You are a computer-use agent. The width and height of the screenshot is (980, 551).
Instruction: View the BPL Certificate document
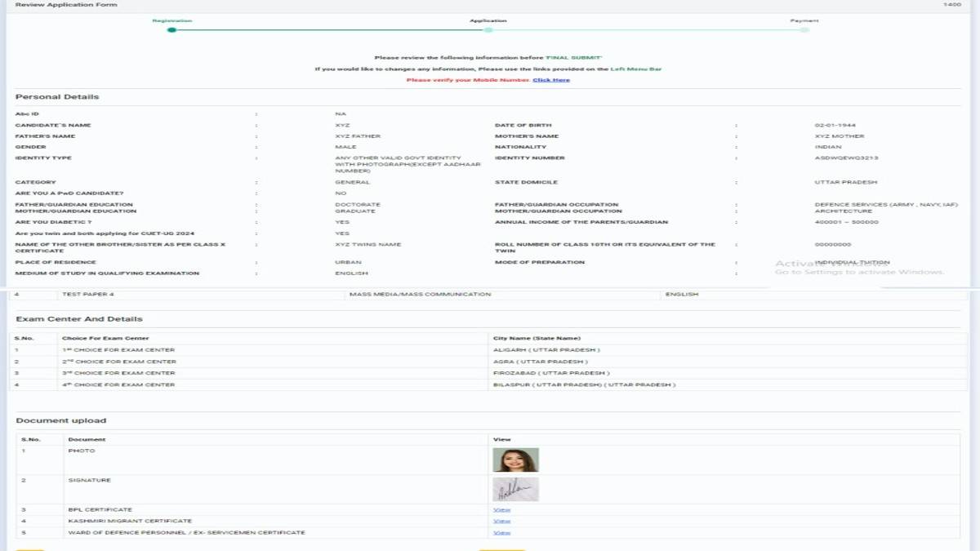pyautogui.click(x=501, y=509)
